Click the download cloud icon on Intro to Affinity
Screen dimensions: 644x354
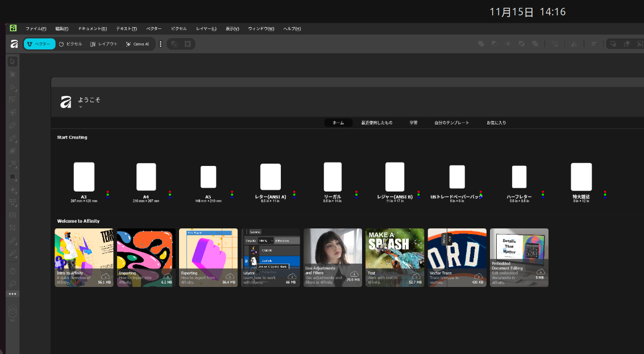pyautogui.click(x=104, y=276)
